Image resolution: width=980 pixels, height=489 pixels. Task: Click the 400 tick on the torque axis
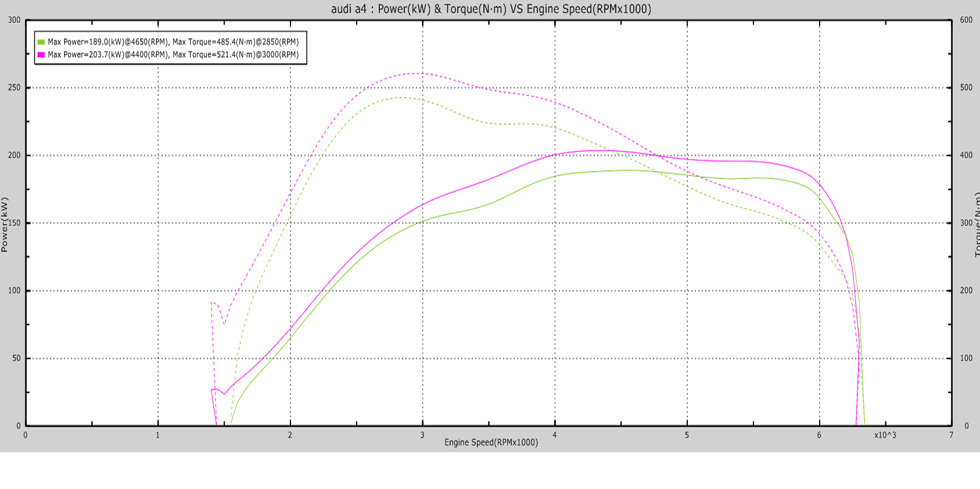966,155
